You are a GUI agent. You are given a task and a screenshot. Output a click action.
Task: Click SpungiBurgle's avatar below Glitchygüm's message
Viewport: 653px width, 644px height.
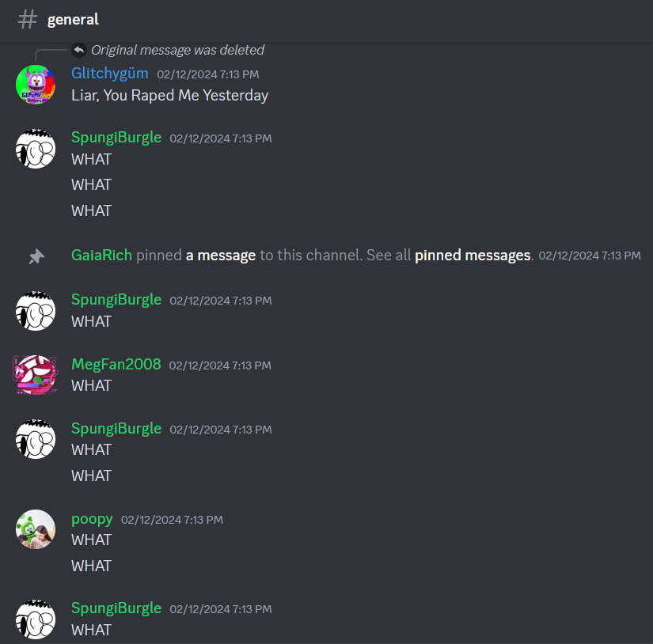click(x=36, y=149)
